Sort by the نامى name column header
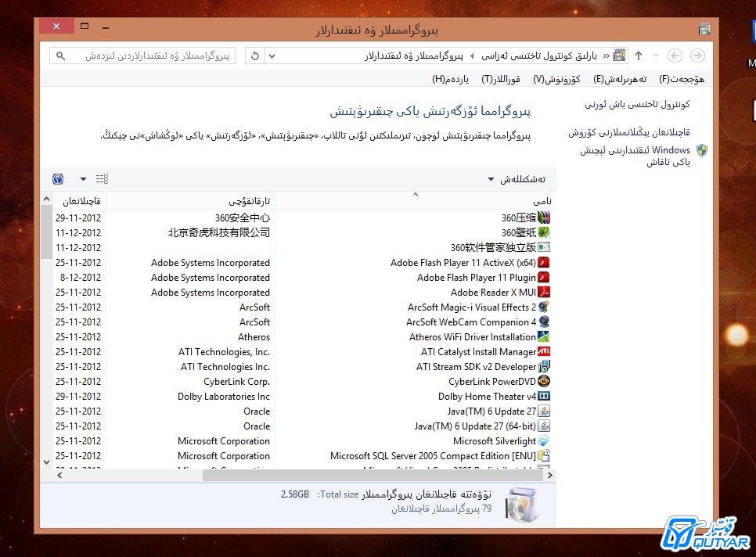 coord(416,201)
